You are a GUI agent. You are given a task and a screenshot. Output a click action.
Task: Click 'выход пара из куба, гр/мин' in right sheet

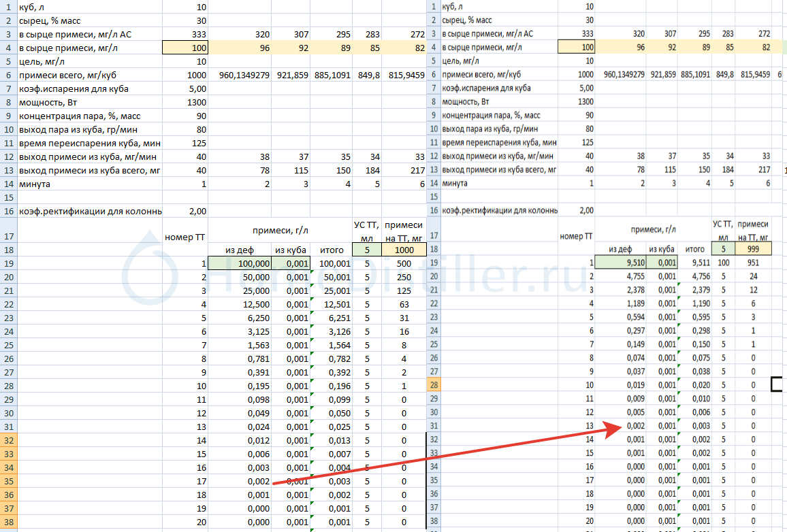click(x=490, y=129)
